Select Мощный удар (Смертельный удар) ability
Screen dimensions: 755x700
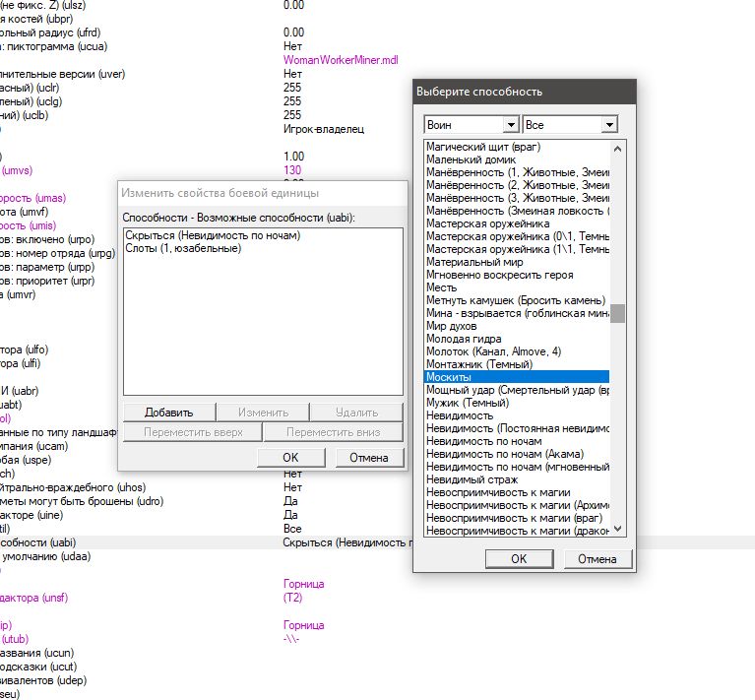(x=518, y=390)
